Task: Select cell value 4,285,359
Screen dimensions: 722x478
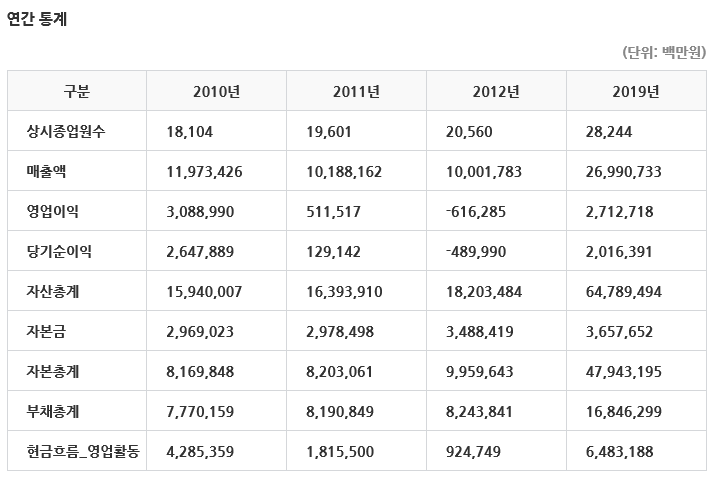Action: click(x=200, y=452)
